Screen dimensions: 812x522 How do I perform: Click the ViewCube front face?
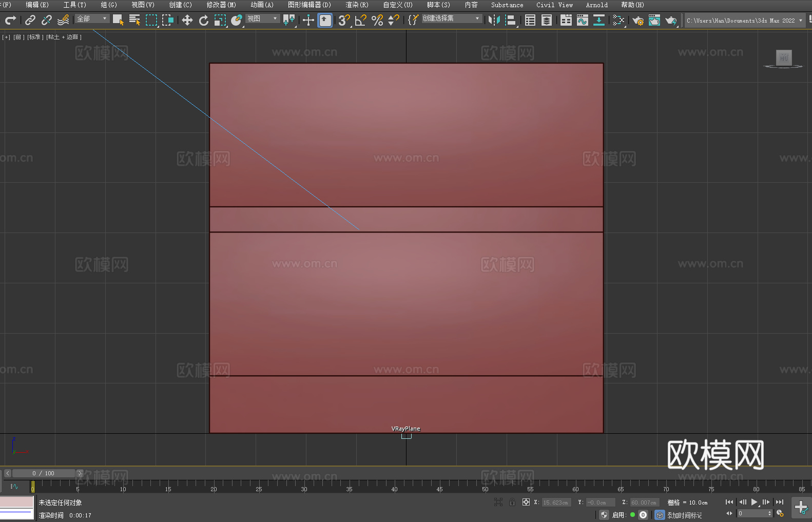pyautogui.click(x=784, y=57)
